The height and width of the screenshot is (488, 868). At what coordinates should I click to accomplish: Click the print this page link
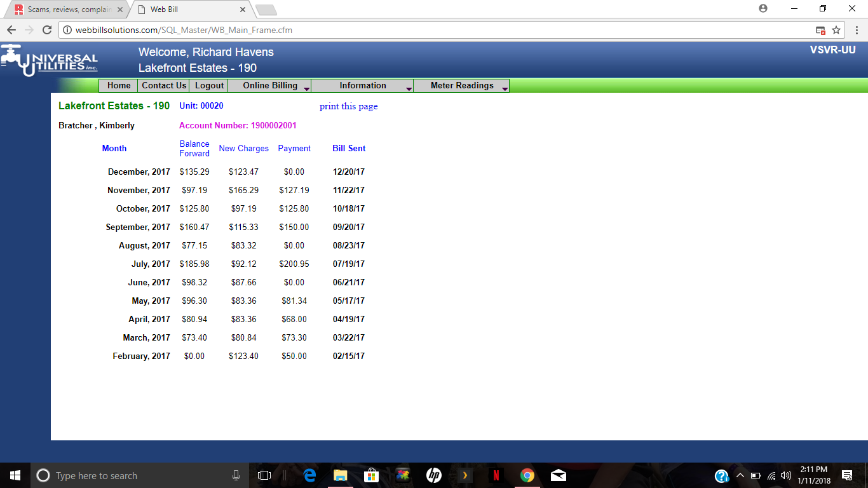[x=348, y=106]
